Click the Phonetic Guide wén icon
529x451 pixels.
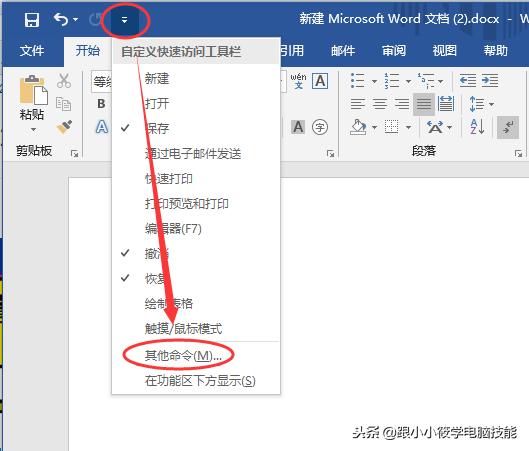[299, 81]
